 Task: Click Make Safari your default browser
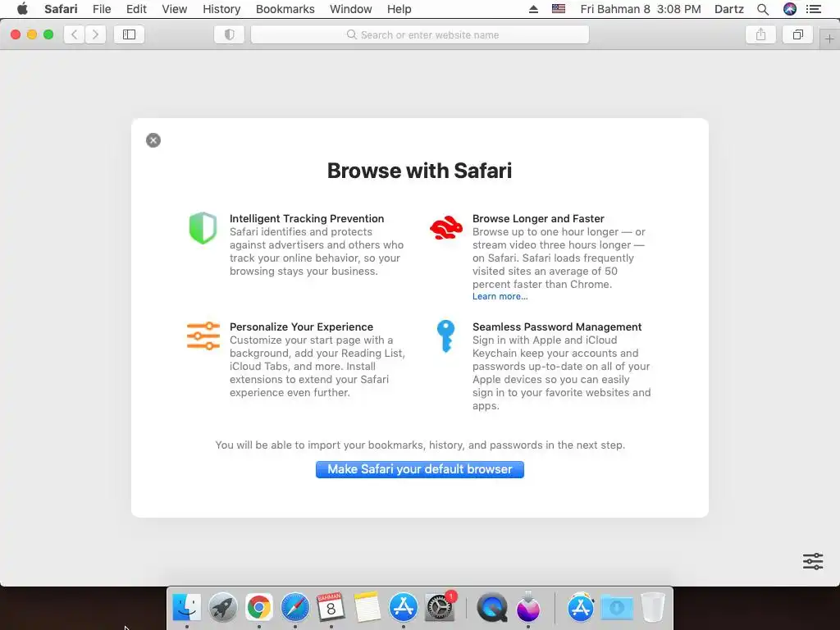tap(420, 469)
